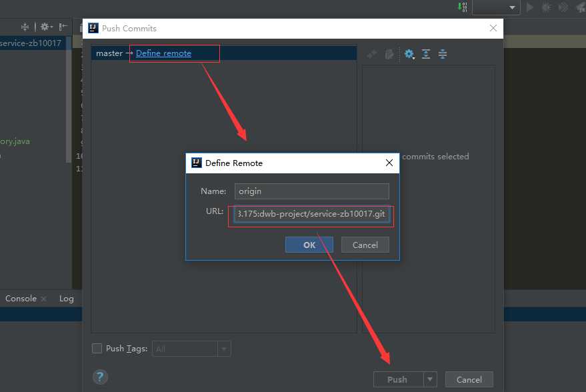
Task: Click Expand All icon in commits toolbar
Action: point(426,54)
